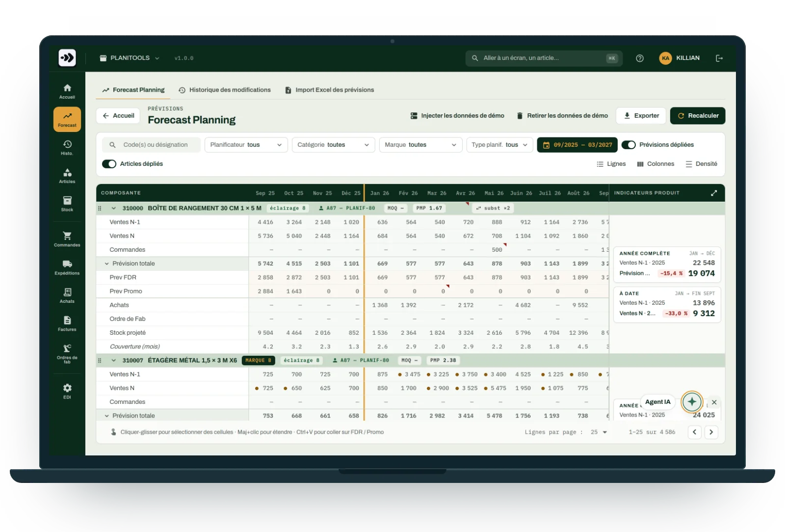Viewport: 785px width, 532px height.
Task: Open Histo. in the sidebar
Action: tap(67, 147)
